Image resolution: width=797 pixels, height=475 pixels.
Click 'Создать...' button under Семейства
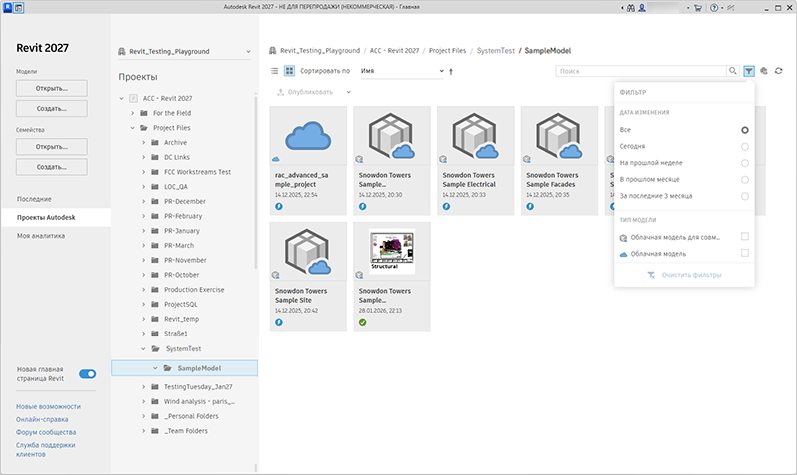[x=52, y=167]
